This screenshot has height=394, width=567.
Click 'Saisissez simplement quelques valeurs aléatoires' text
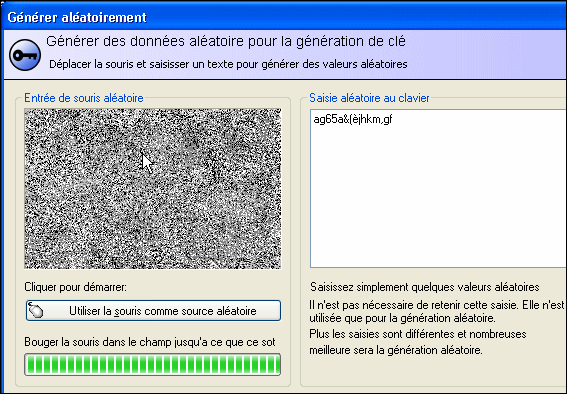(425, 287)
